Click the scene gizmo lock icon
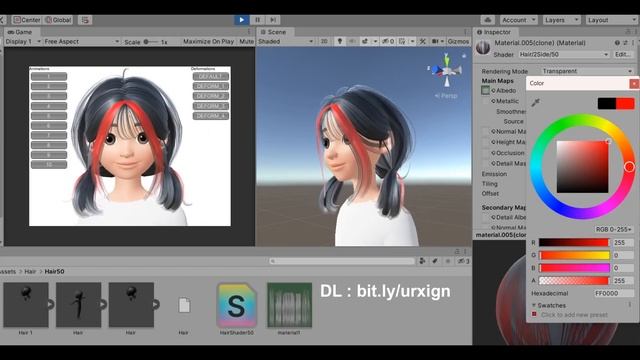Image resolution: width=640 pixels, height=360 pixels. [x=464, y=56]
